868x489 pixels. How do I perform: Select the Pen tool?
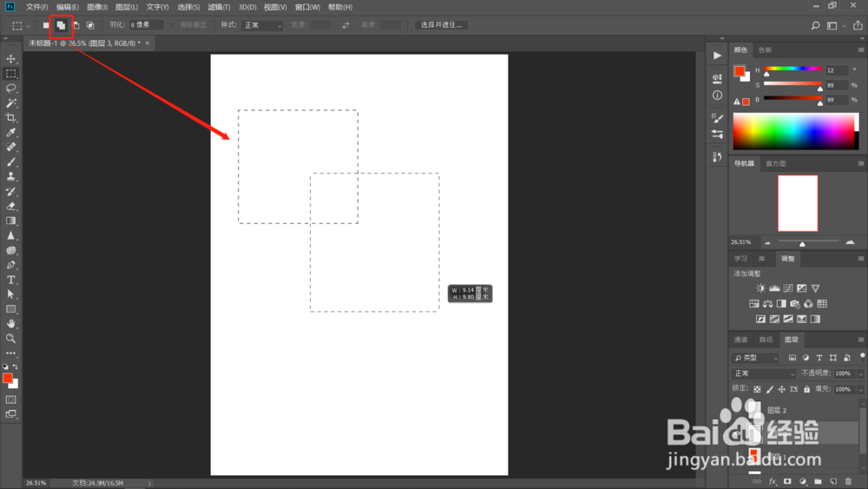pyautogui.click(x=10, y=265)
